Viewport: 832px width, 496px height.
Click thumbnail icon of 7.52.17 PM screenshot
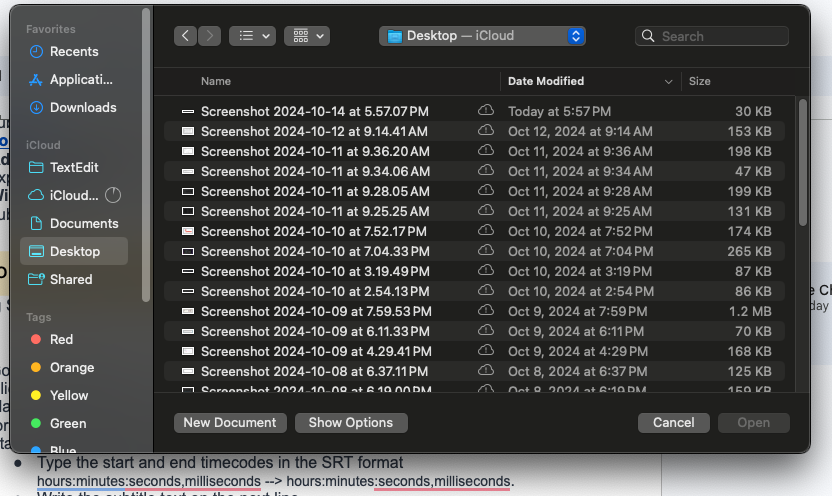click(x=188, y=231)
